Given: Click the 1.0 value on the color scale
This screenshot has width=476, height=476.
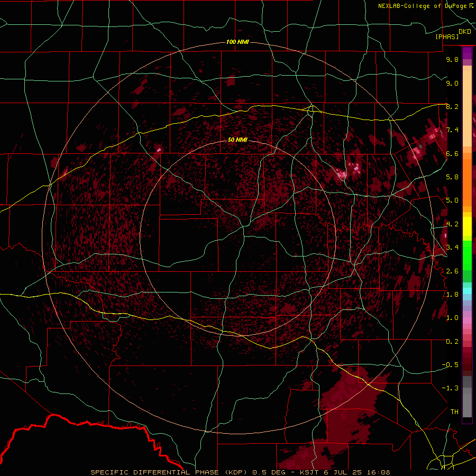Looking at the screenshot, I should [452, 318].
